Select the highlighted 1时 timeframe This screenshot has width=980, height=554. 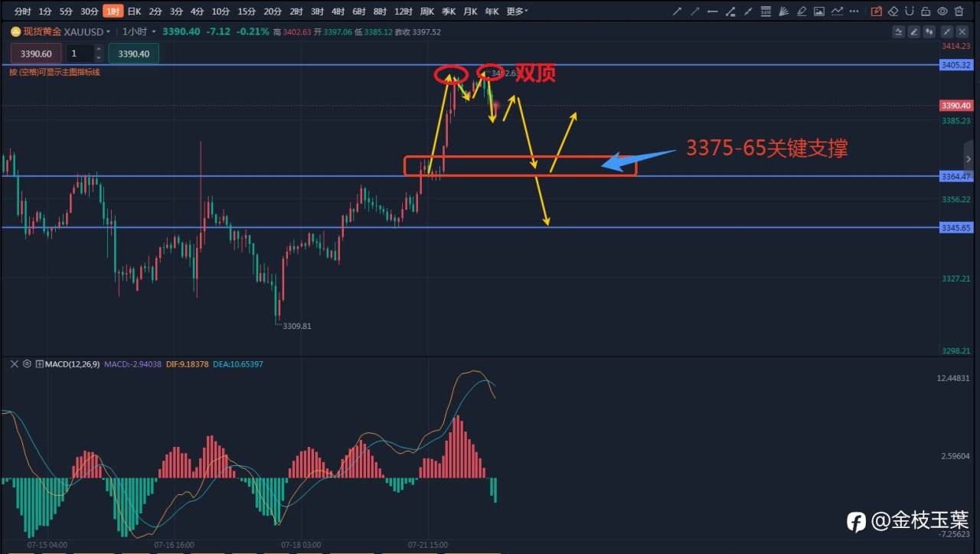pos(113,11)
